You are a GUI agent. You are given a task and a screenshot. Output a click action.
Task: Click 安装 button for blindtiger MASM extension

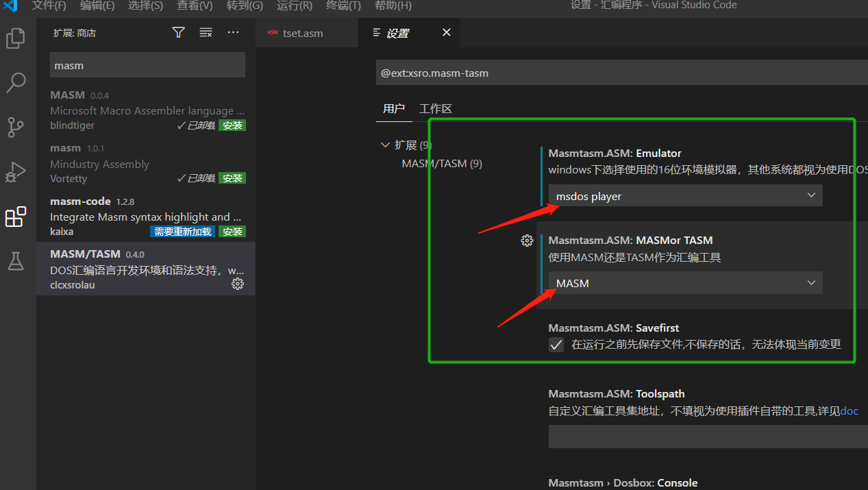click(x=232, y=125)
